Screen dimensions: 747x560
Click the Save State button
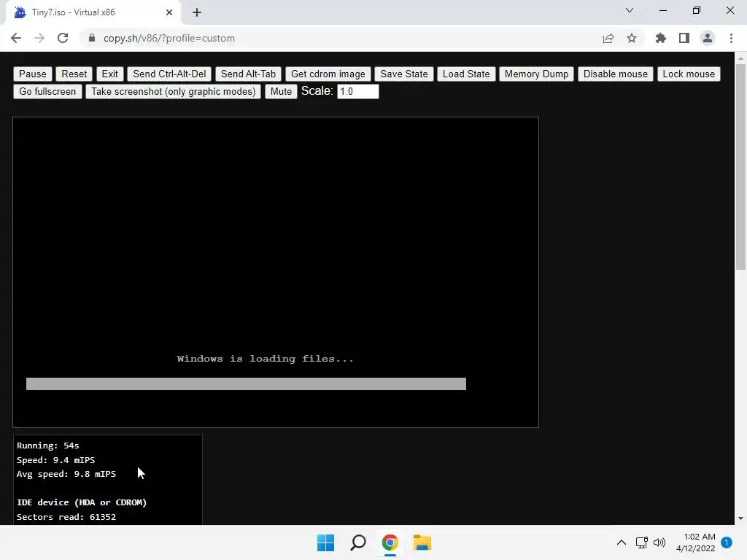[404, 74]
